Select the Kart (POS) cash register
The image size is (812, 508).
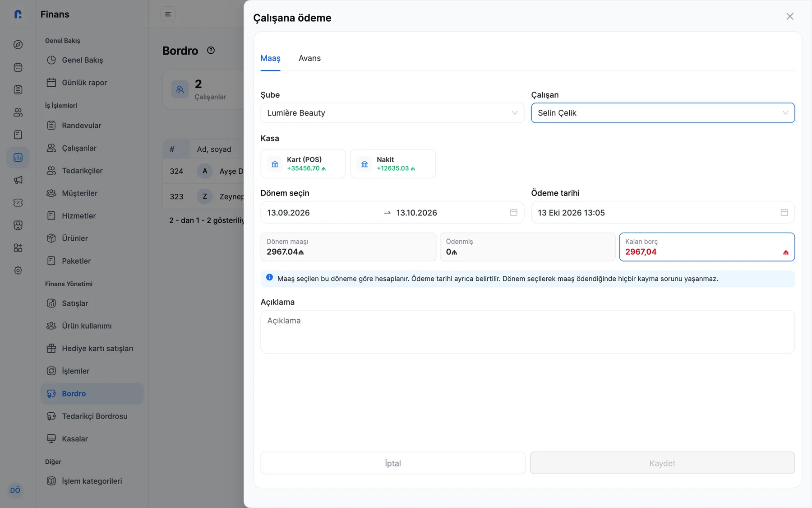(x=303, y=164)
